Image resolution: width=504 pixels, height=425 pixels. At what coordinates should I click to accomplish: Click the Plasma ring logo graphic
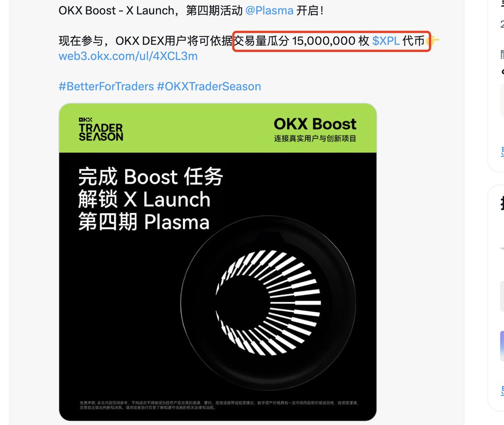point(268,302)
